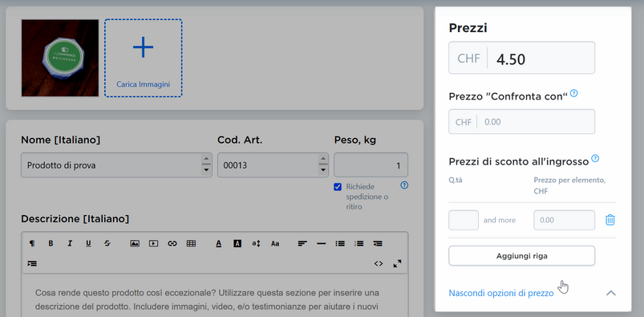
Task: Click up arrow in Nome field
Action: [206, 160]
